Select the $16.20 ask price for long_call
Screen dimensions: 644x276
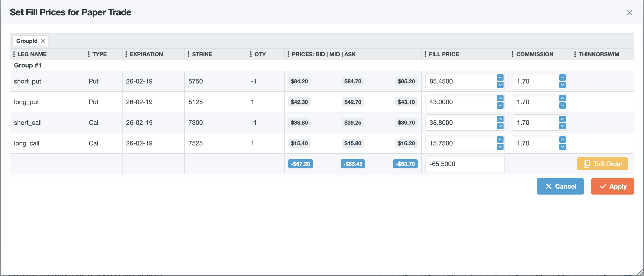pos(406,143)
